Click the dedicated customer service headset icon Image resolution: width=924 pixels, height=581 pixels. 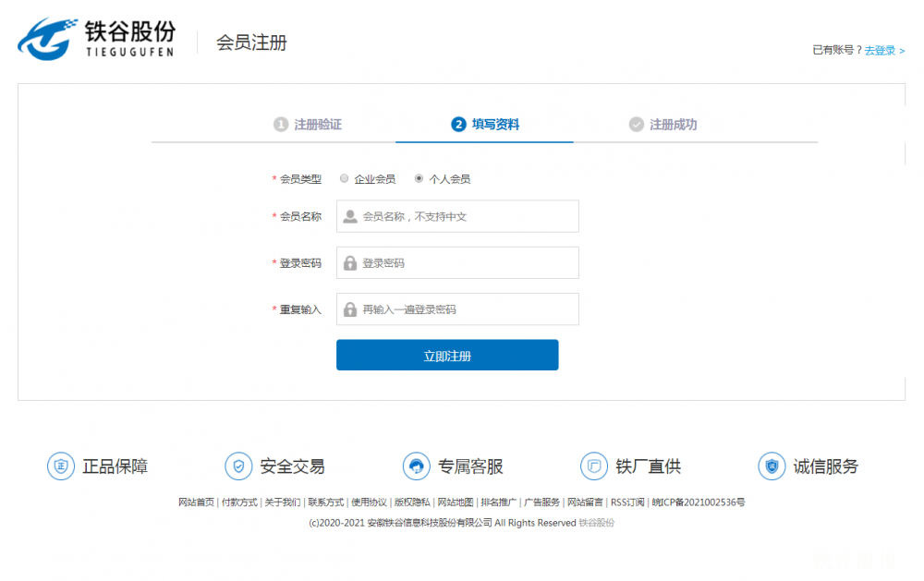pyautogui.click(x=417, y=466)
